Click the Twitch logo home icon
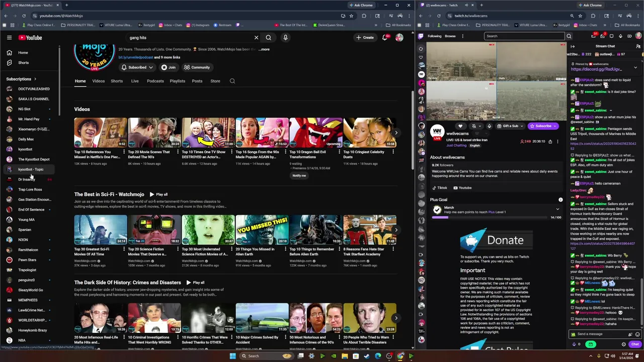644x362 pixels. click(x=421, y=36)
